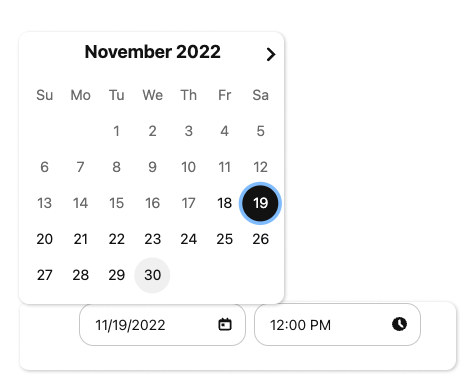Image resolution: width=465 pixels, height=381 pixels.
Task: Pick November 27 Sunday date
Action: pyautogui.click(x=44, y=275)
